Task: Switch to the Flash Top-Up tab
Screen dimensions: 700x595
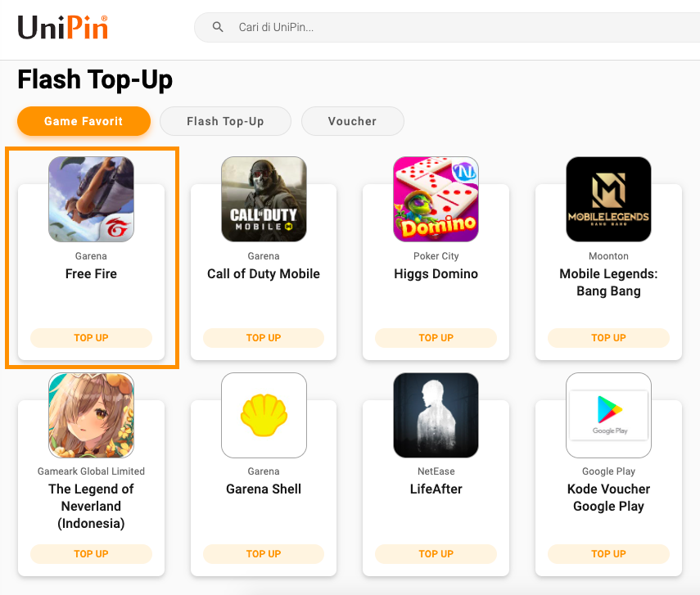Action: [x=225, y=121]
